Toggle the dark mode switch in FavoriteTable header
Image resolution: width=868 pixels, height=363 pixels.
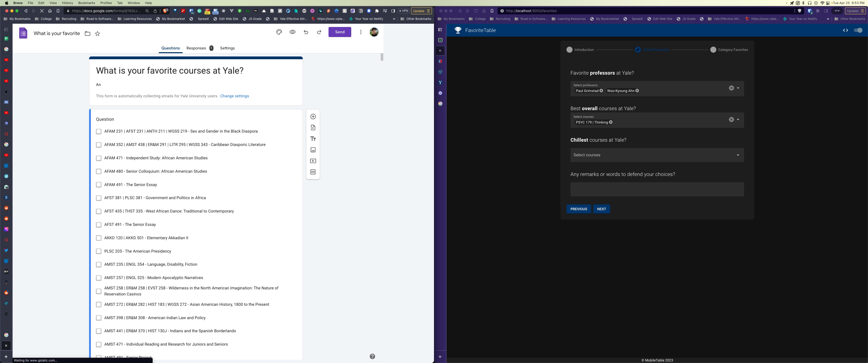click(858, 30)
